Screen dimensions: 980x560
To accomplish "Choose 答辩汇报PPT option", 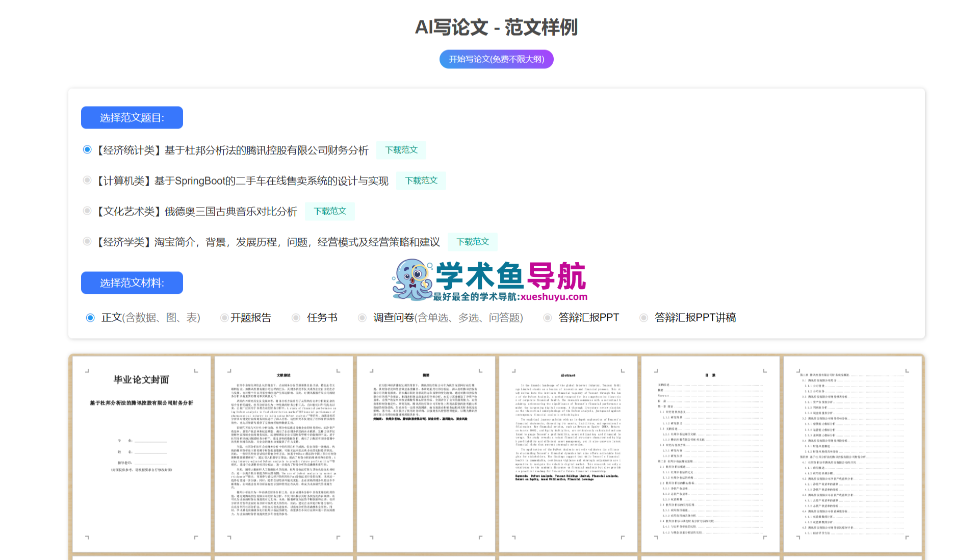I will 548,318.
